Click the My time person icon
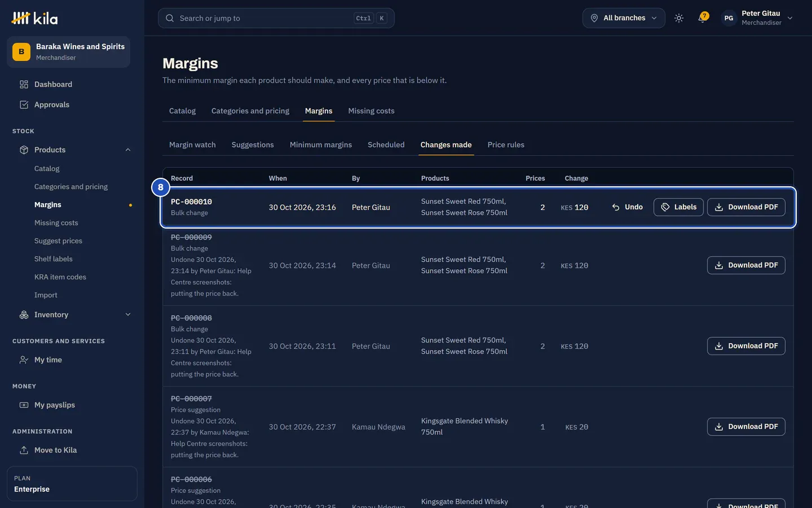The image size is (812, 508). [24, 360]
